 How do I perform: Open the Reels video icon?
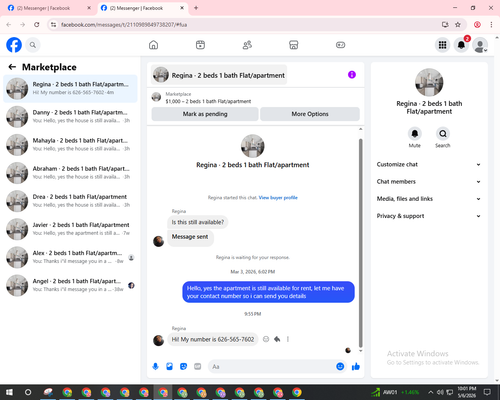pyautogui.click(x=200, y=45)
